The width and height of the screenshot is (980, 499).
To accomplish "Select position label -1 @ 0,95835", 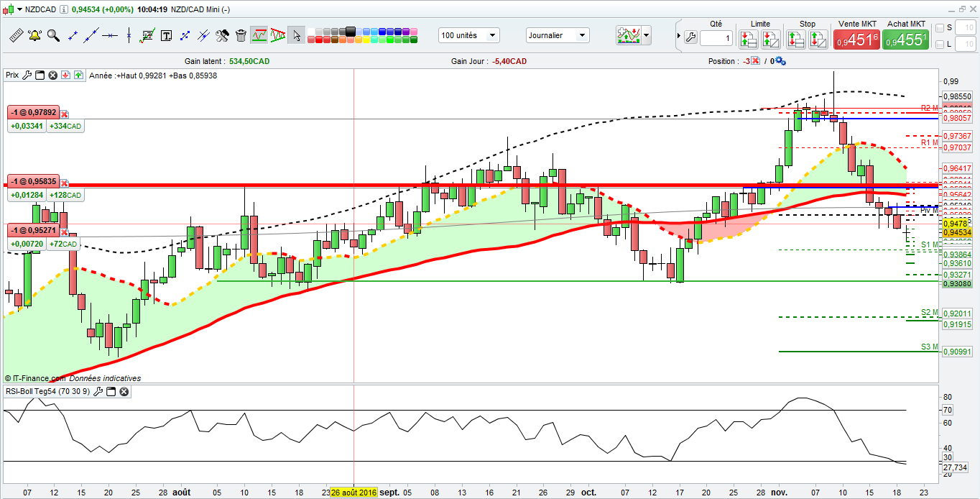I will click(x=33, y=182).
